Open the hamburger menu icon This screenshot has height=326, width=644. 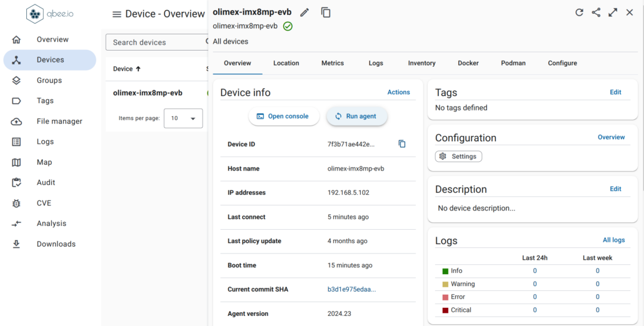(117, 14)
